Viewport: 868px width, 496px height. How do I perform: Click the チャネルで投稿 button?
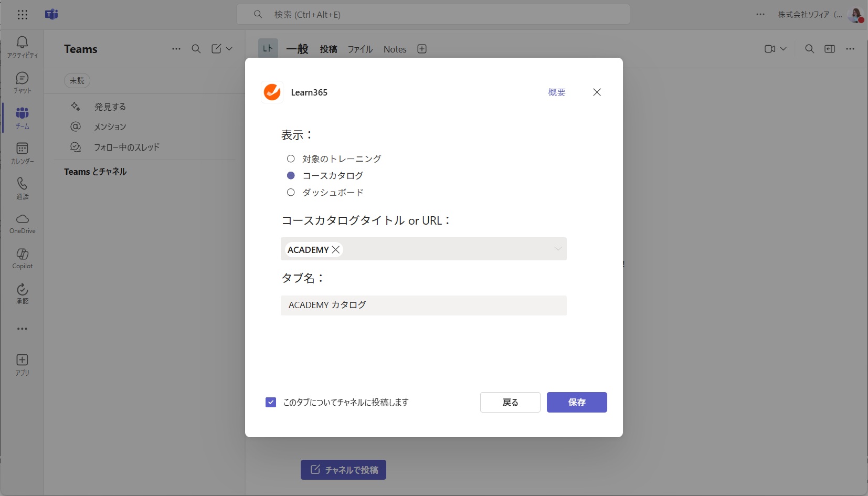[x=343, y=470]
